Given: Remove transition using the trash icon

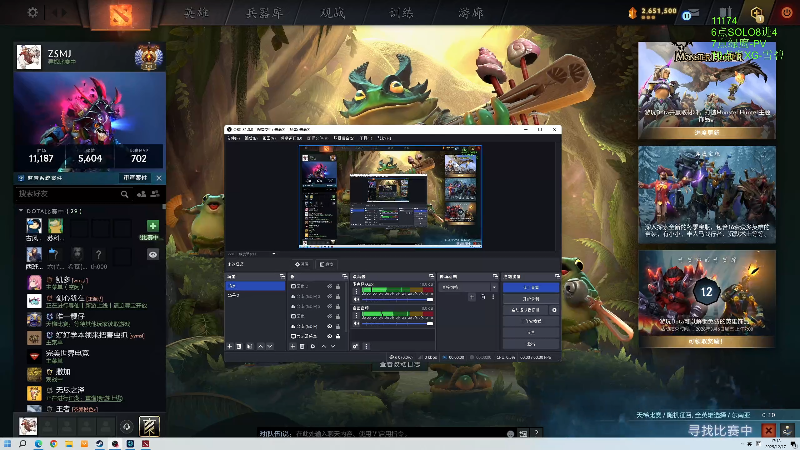Looking at the screenshot, I should click(x=483, y=297).
